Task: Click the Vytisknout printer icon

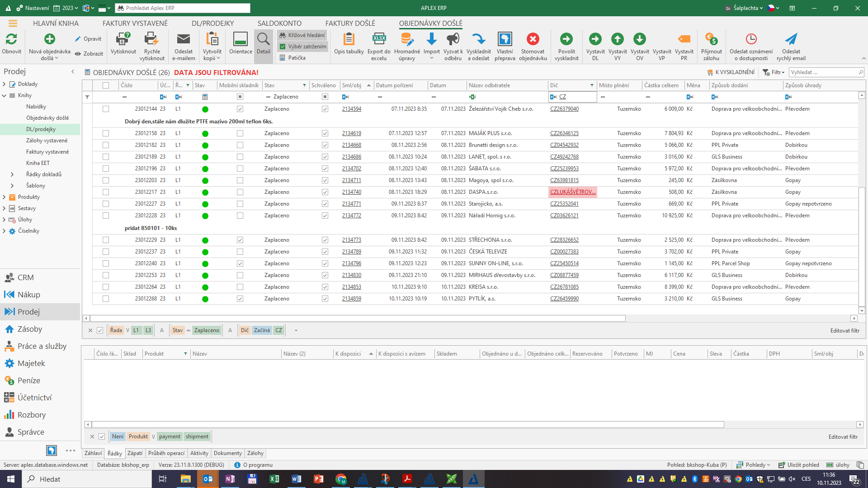Action: tap(123, 40)
